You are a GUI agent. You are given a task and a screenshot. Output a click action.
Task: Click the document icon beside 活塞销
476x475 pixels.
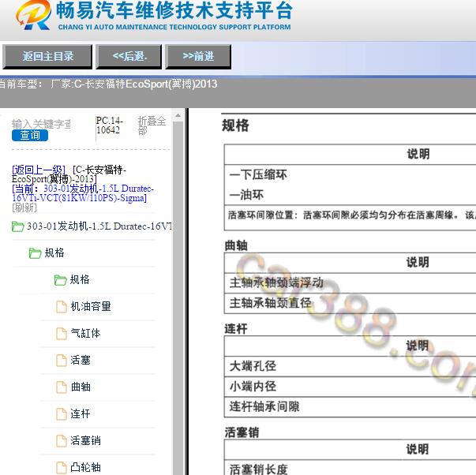[62, 441]
